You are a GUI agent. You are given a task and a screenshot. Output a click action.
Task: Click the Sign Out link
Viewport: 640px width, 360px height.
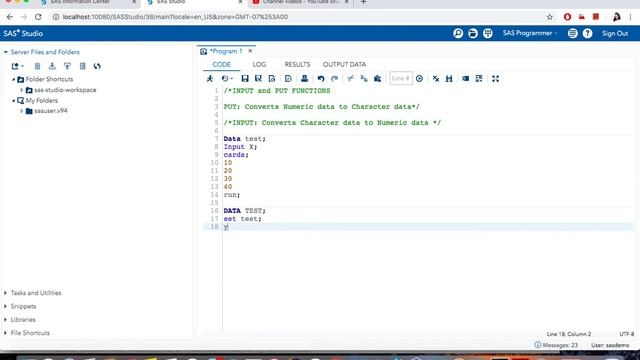point(615,33)
